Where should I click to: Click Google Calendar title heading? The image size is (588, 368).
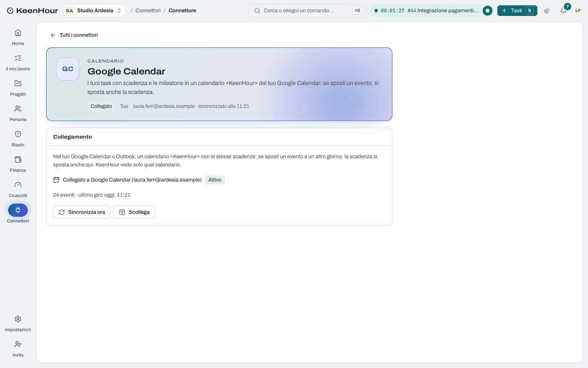(x=126, y=71)
